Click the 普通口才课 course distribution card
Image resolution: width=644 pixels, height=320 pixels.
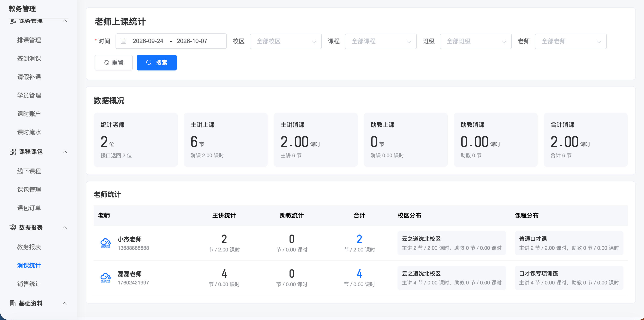[x=569, y=243]
